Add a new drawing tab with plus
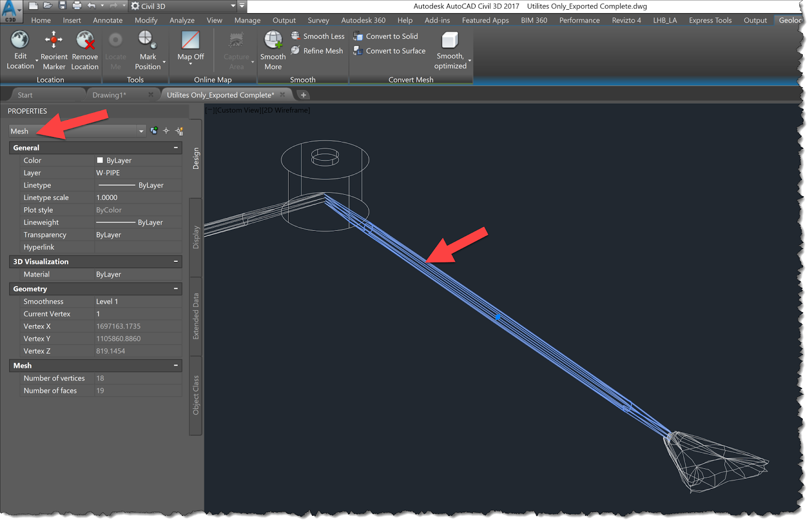812x525 pixels. pos(303,95)
